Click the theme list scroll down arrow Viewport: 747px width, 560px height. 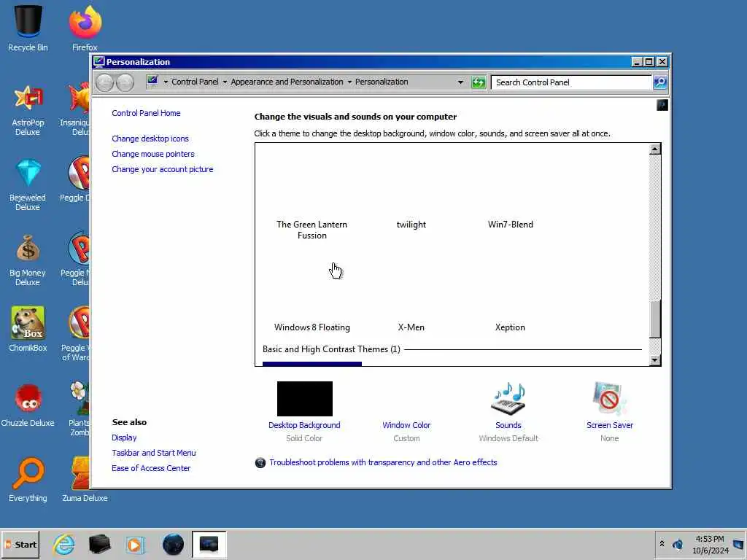pos(655,360)
